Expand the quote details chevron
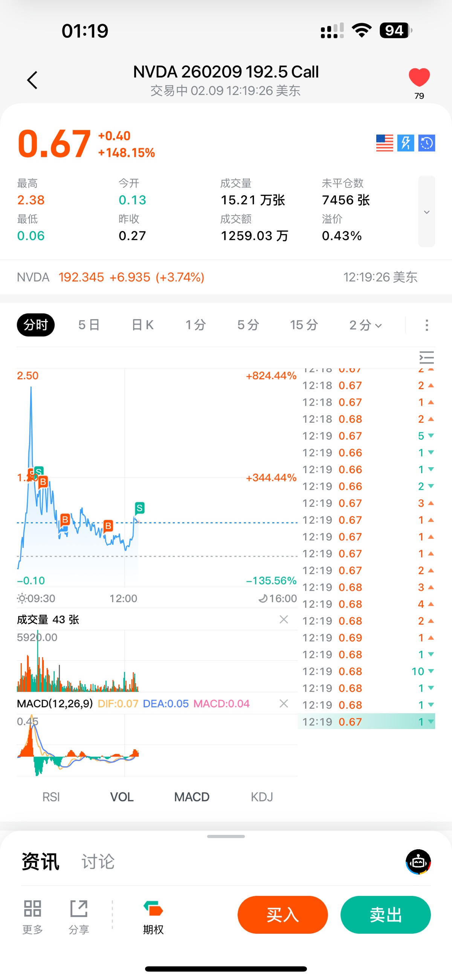The width and height of the screenshot is (452, 980). (426, 211)
